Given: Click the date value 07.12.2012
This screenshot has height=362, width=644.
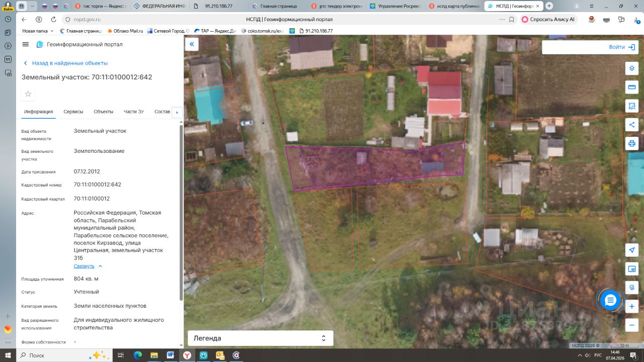Looking at the screenshot, I should [x=87, y=171].
